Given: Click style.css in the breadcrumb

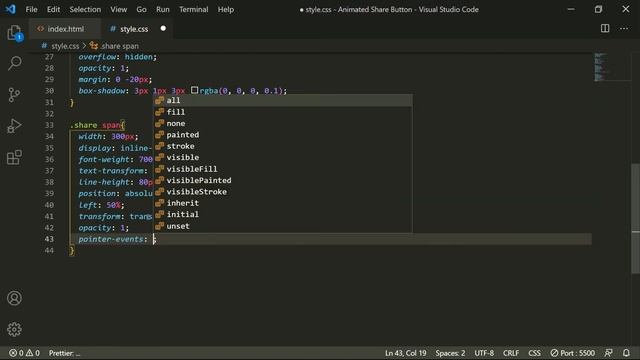Looking at the screenshot, I should click(x=65, y=46).
